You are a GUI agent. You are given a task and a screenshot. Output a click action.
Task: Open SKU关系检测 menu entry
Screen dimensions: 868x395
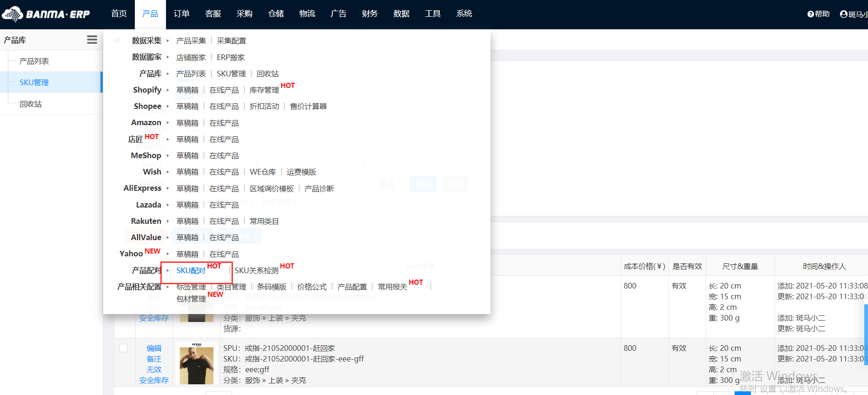click(257, 270)
